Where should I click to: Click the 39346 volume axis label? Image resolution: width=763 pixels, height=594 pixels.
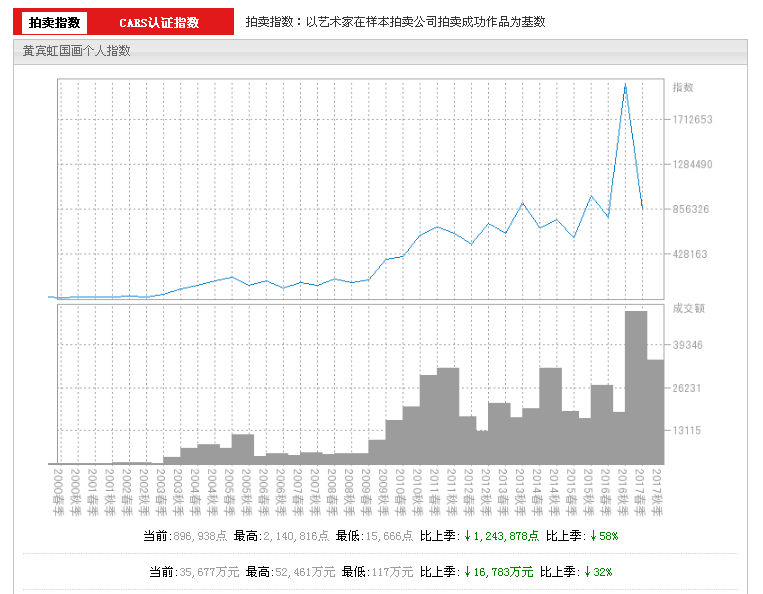point(688,345)
